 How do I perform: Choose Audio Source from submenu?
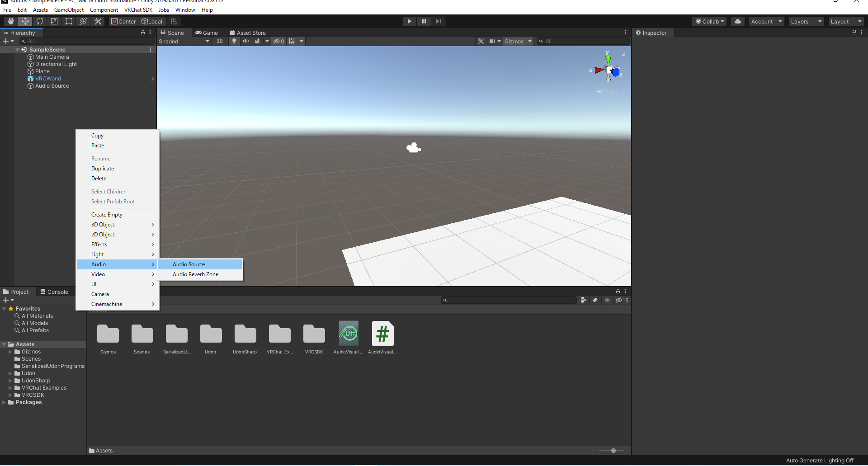point(200,264)
